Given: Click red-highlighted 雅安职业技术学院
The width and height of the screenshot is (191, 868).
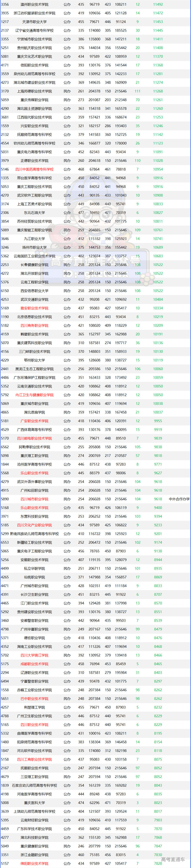Looking at the screenshot, I should point(34,308).
